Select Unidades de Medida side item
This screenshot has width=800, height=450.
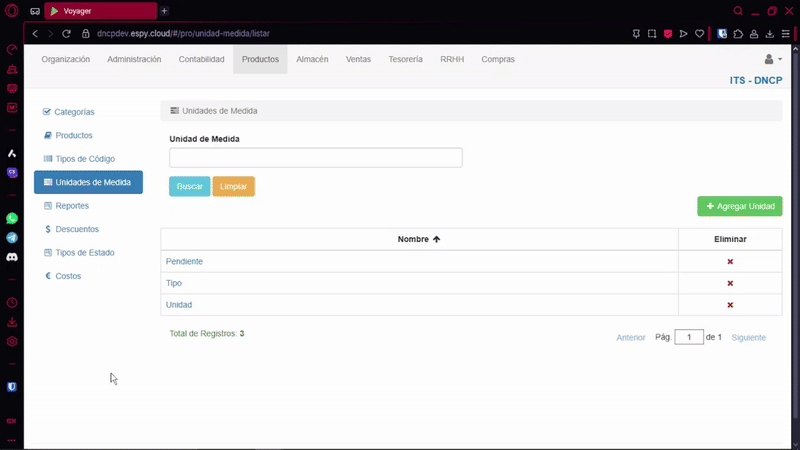click(x=88, y=182)
